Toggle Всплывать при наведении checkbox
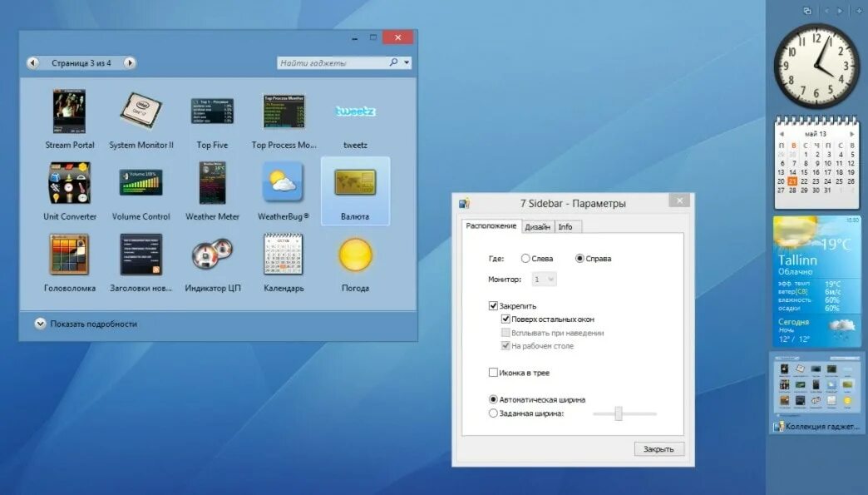Viewport: 868px width, 495px height. [506, 333]
